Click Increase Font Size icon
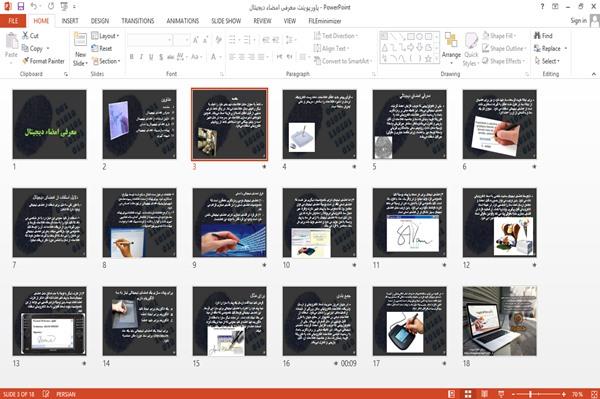Screen dimensions: 600x399 (196, 40)
